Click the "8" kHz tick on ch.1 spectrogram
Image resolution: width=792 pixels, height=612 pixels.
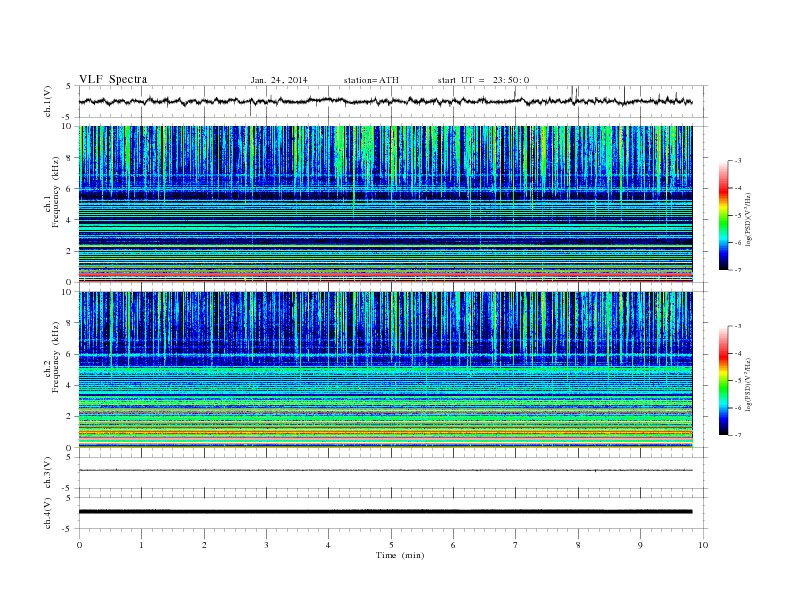[69, 158]
